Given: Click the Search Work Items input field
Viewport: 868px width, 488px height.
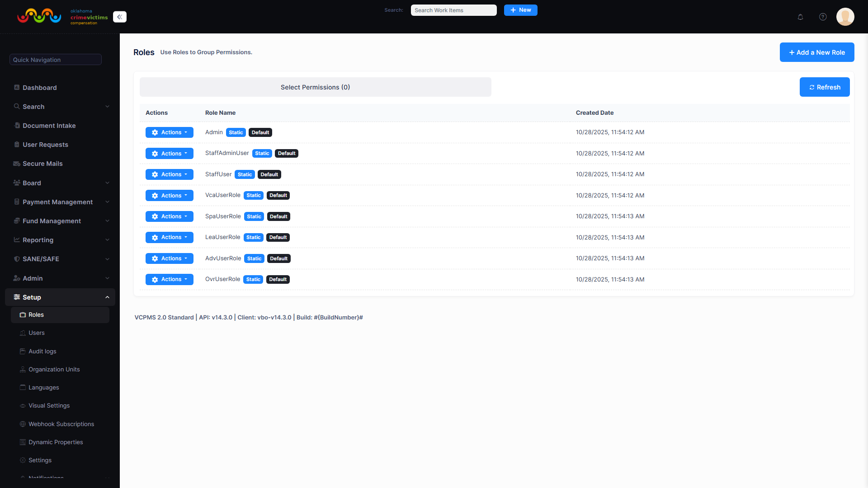Looking at the screenshot, I should click(453, 10).
